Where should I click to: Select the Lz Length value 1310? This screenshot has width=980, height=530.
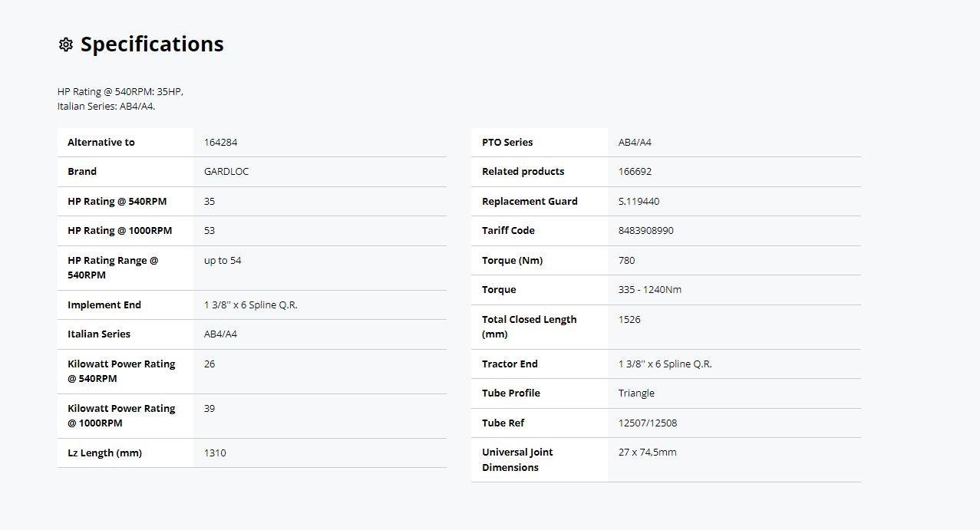pyautogui.click(x=215, y=453)
